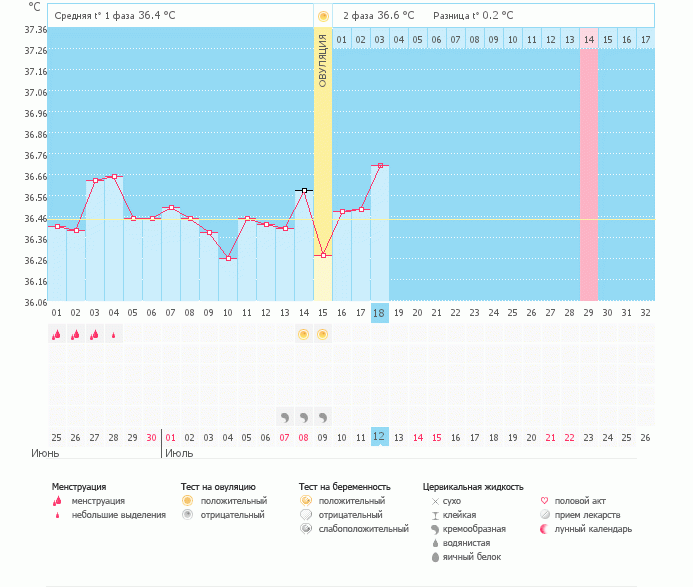This screenshot has height=587, width=693.
Task: Click the yellow ОВУЛЯЦИЯ column
Action: 323,164
